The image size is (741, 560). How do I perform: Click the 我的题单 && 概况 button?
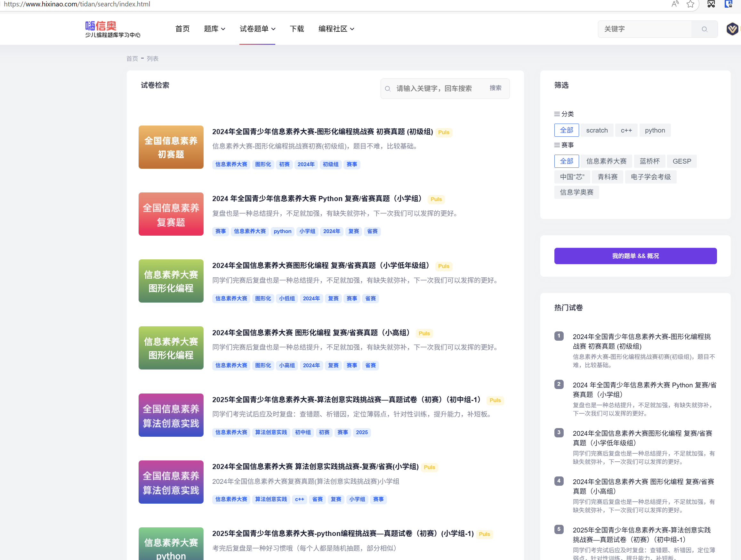pos(635,256)
